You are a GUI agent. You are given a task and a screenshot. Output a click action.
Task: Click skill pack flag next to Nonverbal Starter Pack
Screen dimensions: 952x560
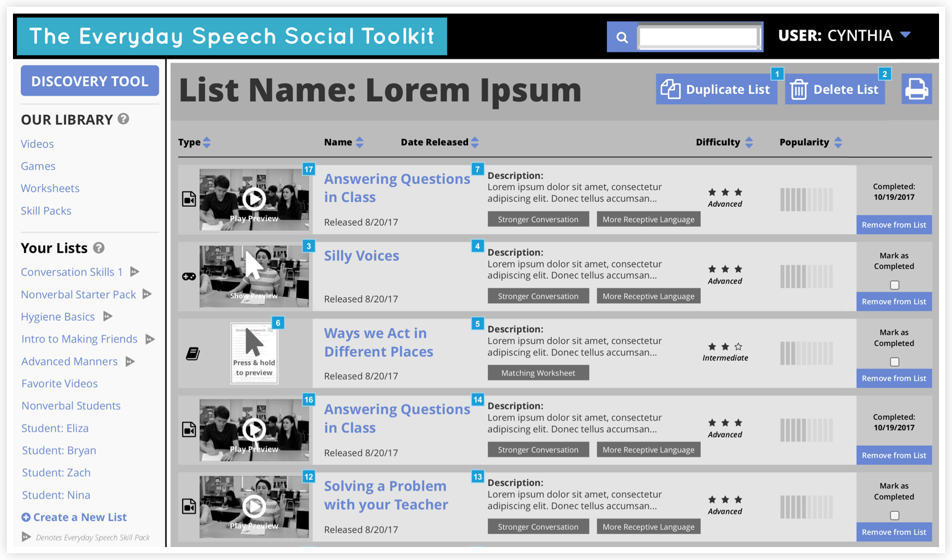click(147, 294)
